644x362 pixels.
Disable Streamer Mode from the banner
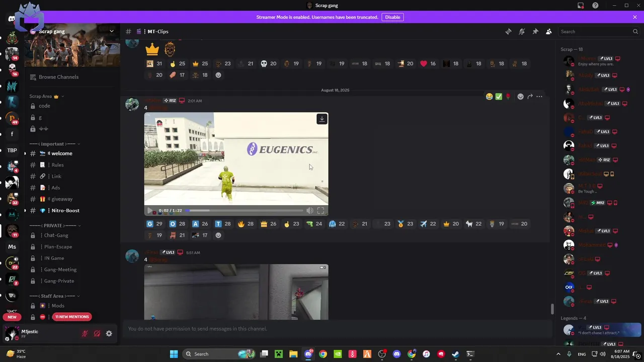point(392,17)
